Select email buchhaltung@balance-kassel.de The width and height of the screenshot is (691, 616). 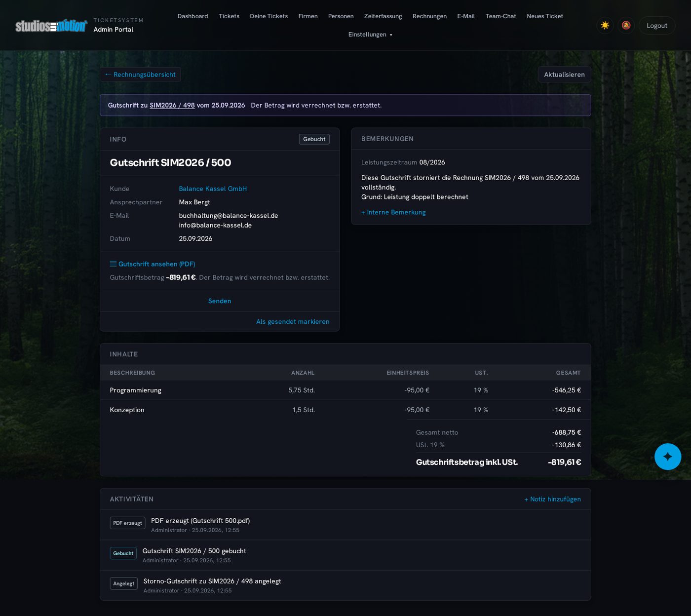[229, 216]
